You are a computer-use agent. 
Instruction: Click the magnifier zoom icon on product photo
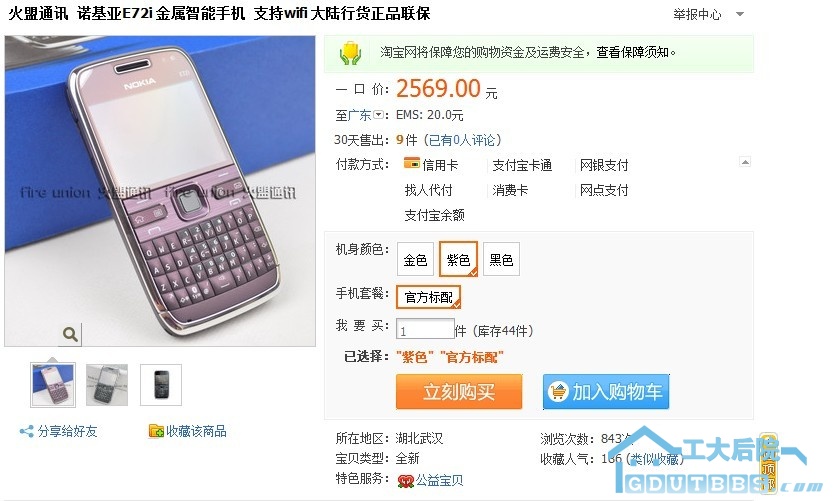[x=70, y=334]
